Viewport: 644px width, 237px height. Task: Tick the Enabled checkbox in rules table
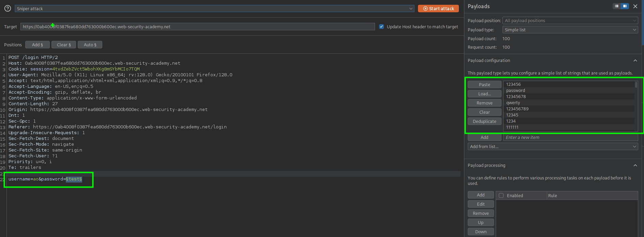pos(501,195)
